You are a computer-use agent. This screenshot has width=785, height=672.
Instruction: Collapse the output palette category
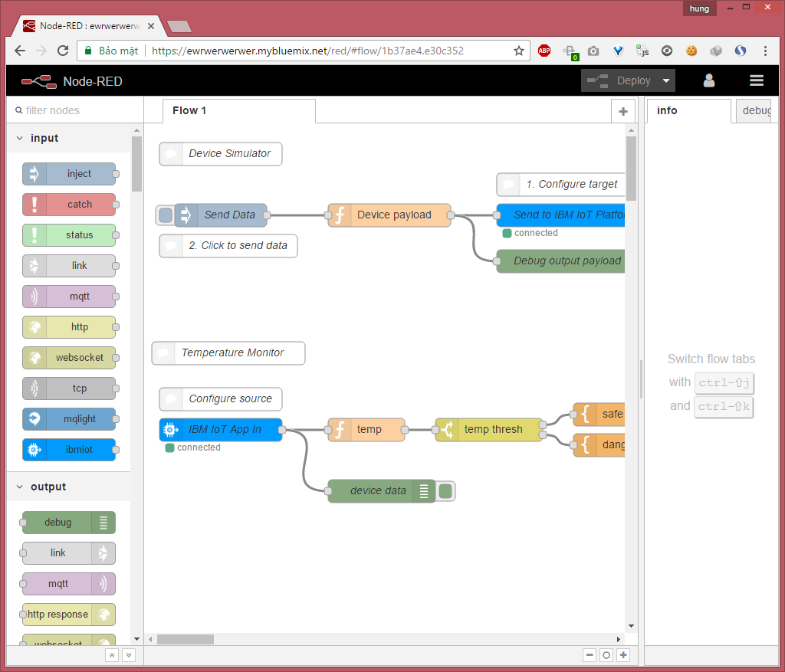click(20, 487)
